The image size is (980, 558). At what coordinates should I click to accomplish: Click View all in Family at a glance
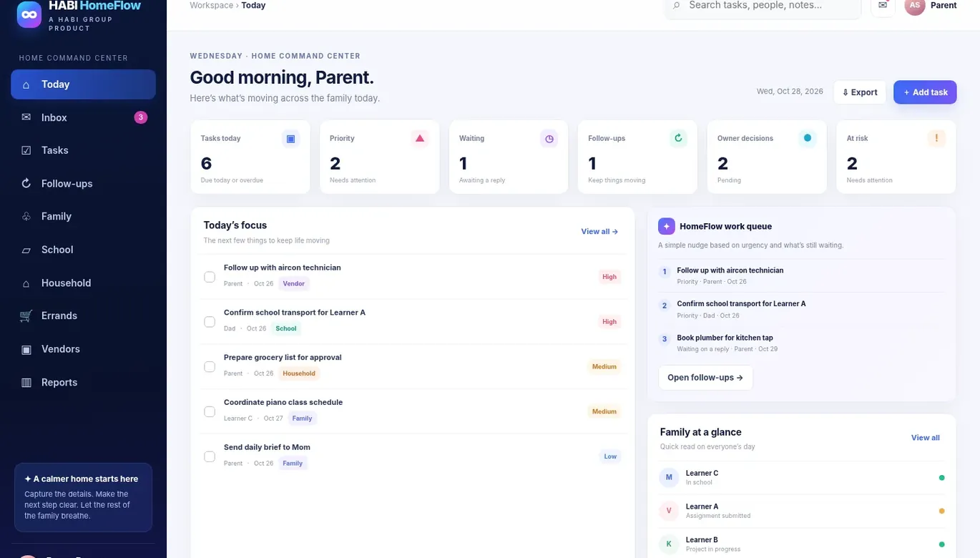point(926,438)
